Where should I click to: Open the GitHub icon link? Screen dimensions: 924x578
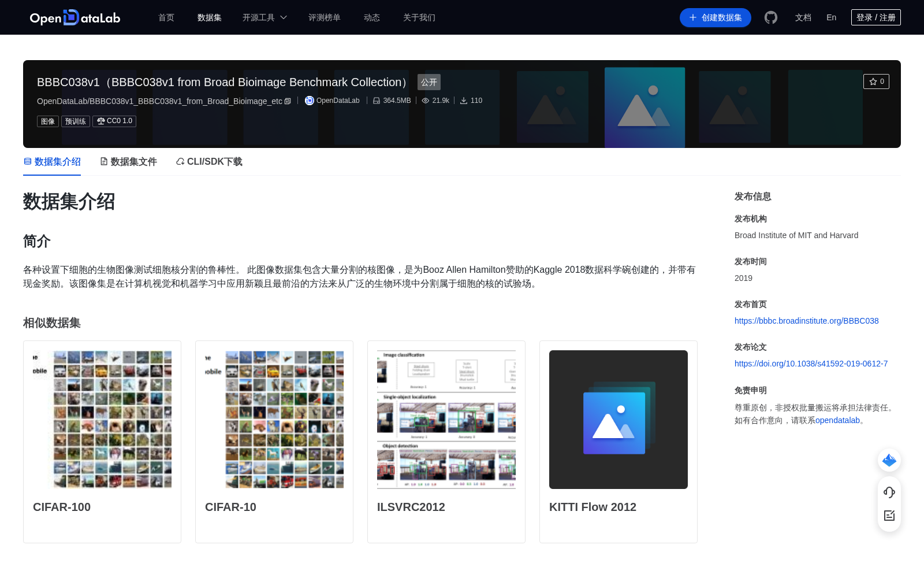771,17
